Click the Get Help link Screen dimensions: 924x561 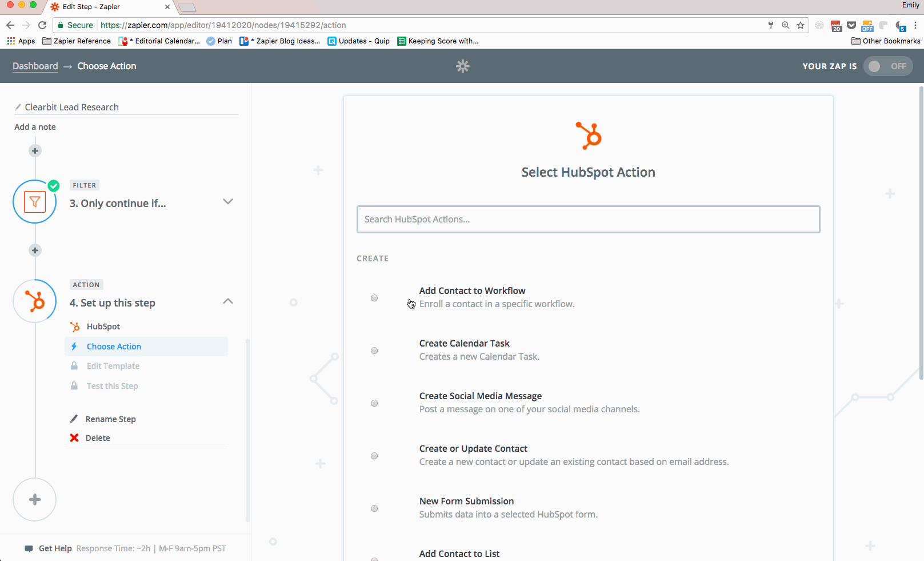point(55,548)
